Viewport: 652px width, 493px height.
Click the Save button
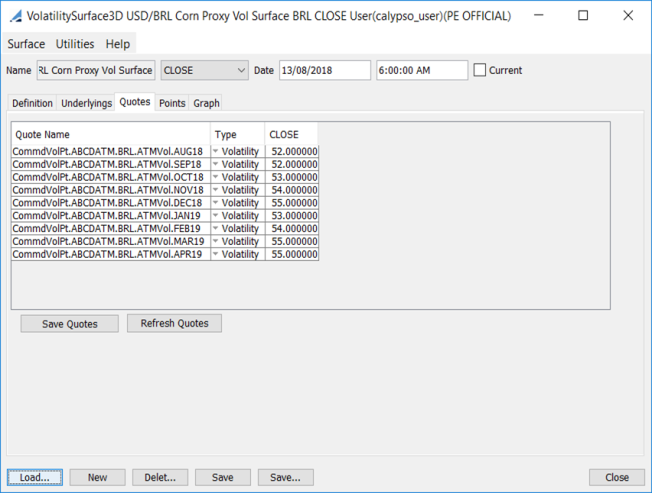click(x=223, y=477)
